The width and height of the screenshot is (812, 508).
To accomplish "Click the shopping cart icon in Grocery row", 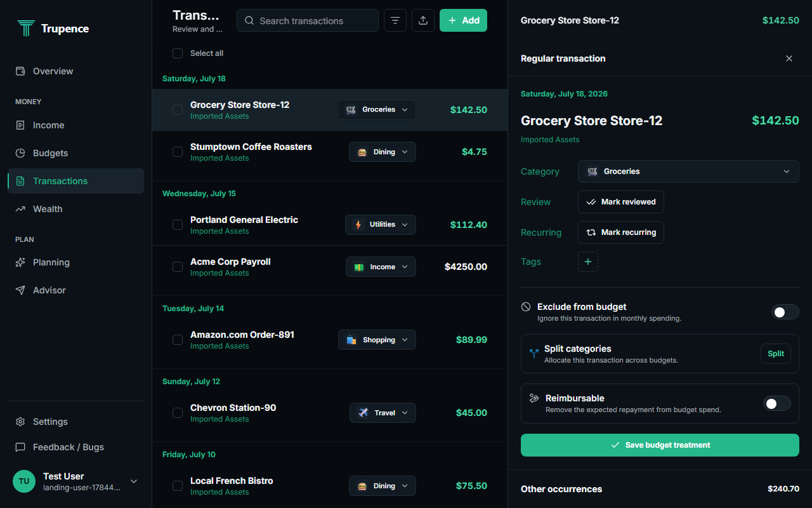I will pyautogui.click(x=351, y=109).
